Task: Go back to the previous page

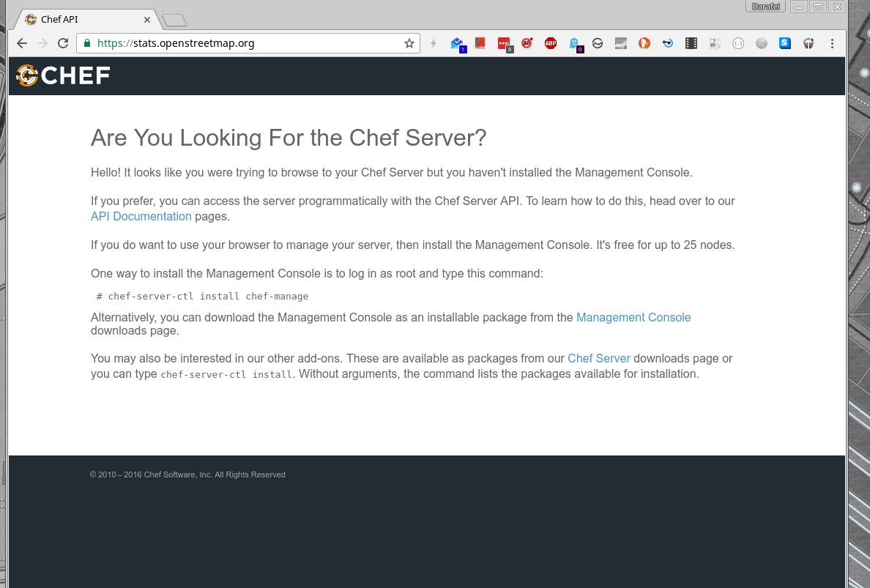Action: (x=22, y=43)
